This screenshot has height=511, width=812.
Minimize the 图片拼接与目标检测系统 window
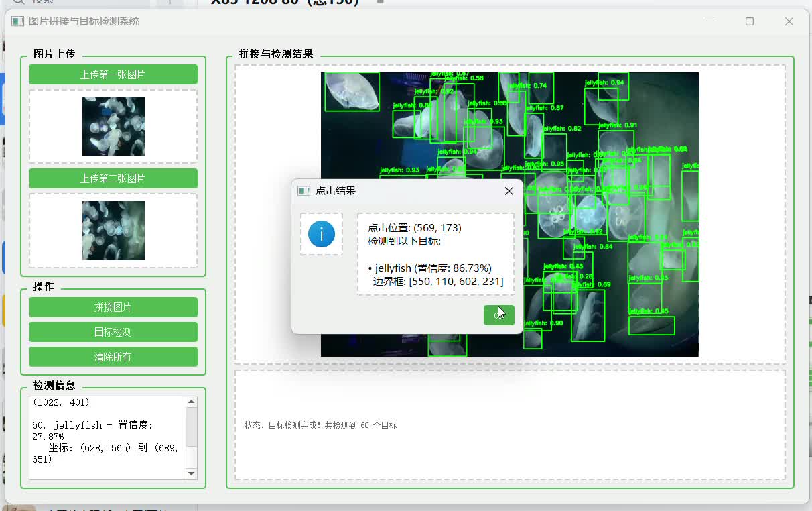pyautogui.click(x=710, y=21)
